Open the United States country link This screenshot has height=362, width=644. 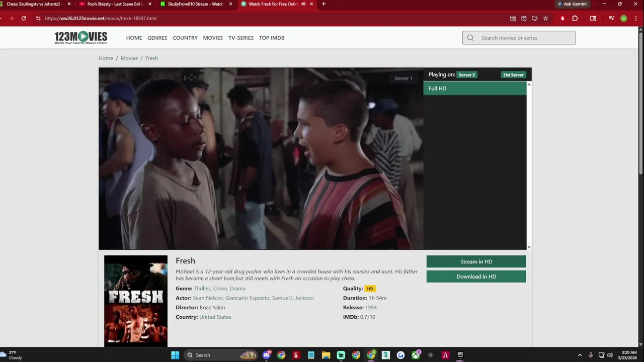click(x=215, y=317)
